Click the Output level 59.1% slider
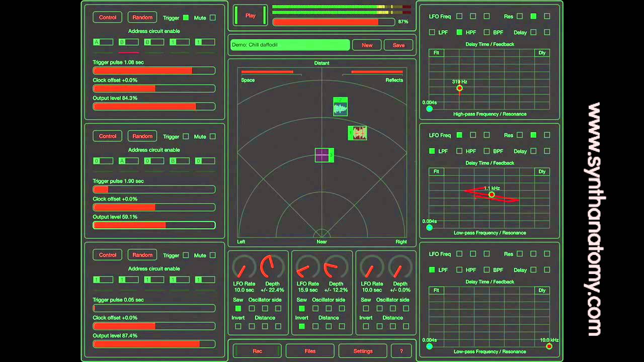The width and height of the screenshot is (644, 362). 154,225
